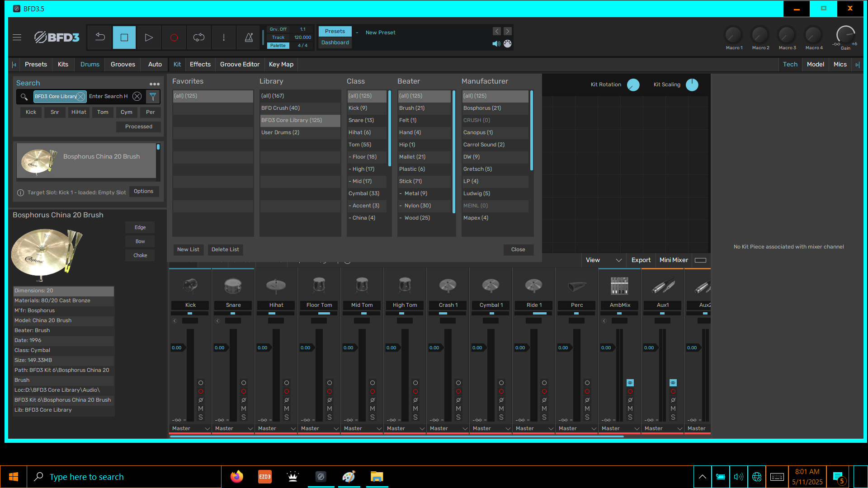Screen dimensions: 868x488
Task: Open the search filter funnel icon
Action: [153, 96]
